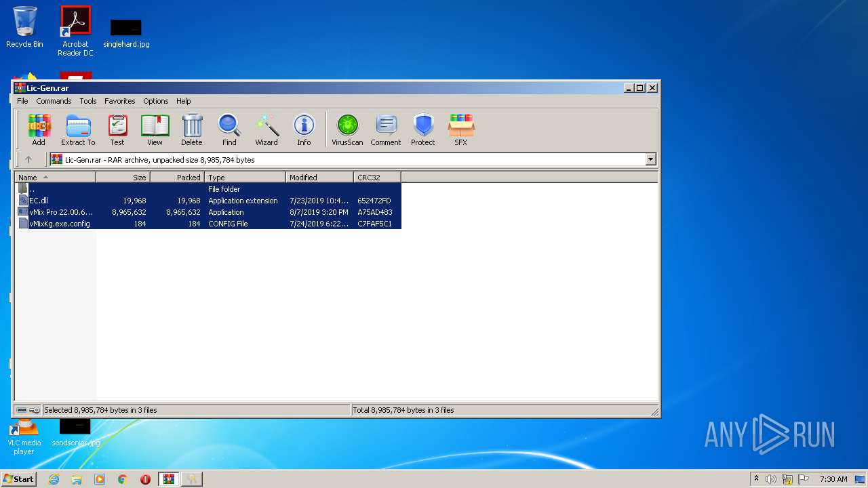Click the Add toolbar icon
This screenshot has width=868, height=488.
(x=39, y=130)
